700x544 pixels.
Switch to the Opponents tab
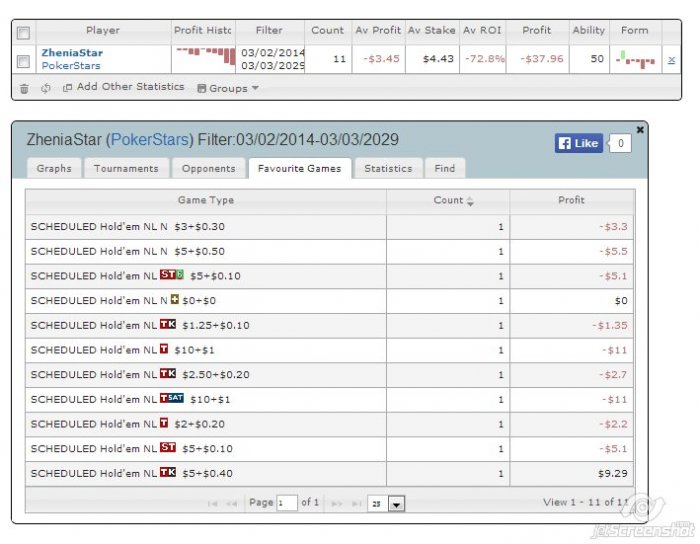tap(208, 168)
